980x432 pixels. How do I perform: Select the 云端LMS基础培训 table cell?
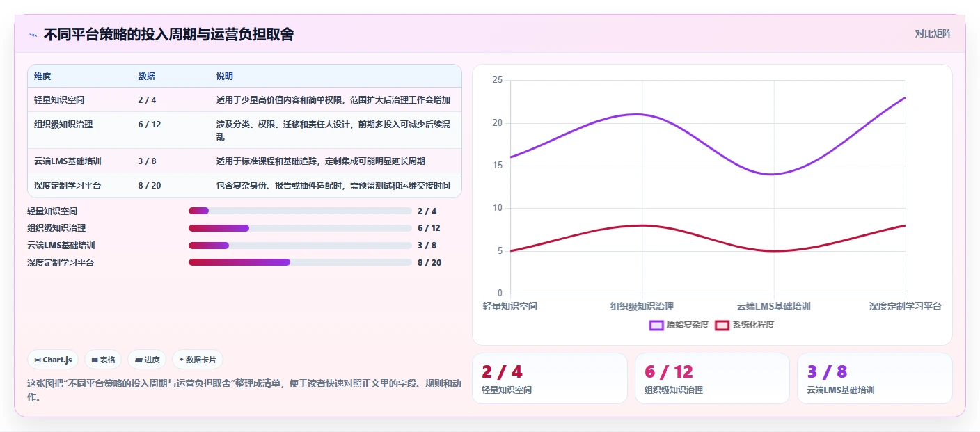pos(68,161)
